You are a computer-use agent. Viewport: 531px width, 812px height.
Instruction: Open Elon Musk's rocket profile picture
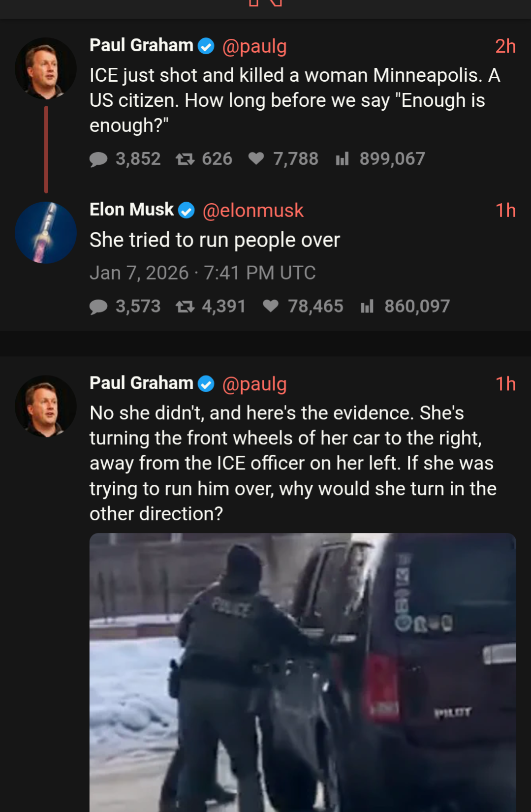46,232
